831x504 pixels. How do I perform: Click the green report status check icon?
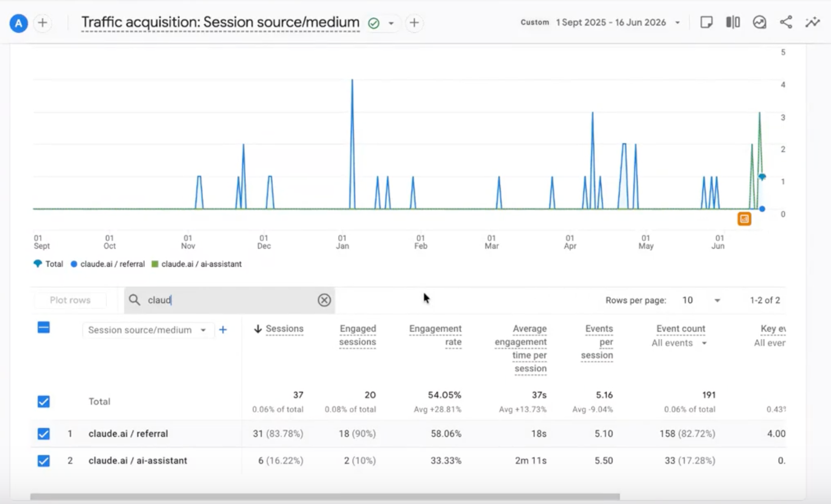(x=373, y=23)
